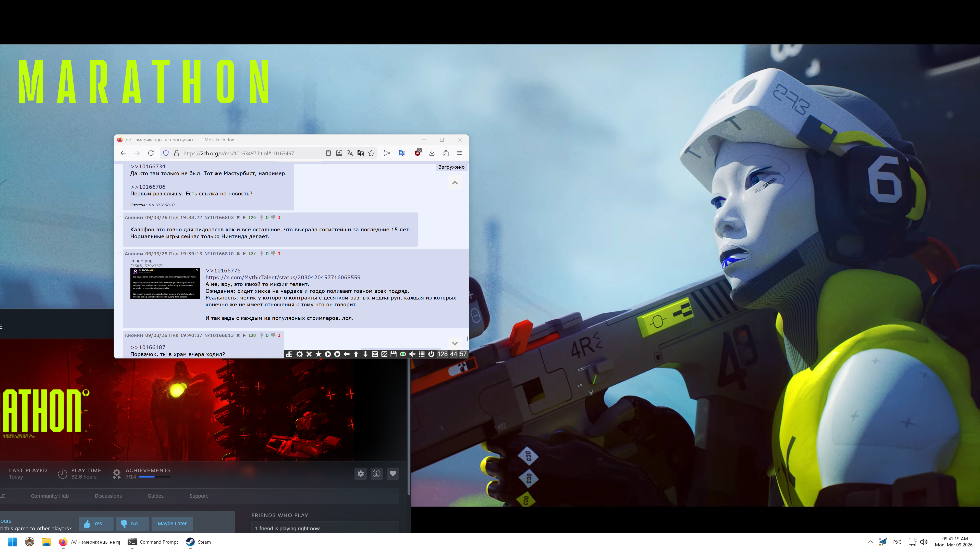
Task: Click the reader view icon in address bar
Action: [328, 153]
